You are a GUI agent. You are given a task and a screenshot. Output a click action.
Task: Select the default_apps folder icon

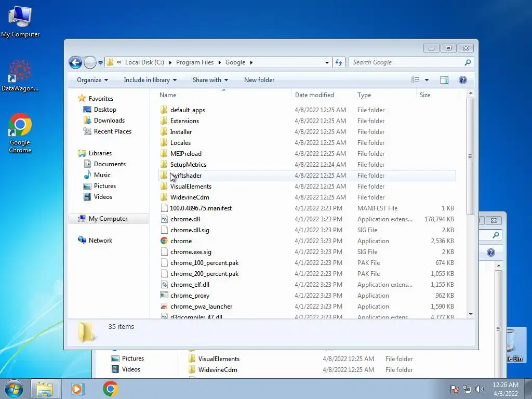(164, 110)
